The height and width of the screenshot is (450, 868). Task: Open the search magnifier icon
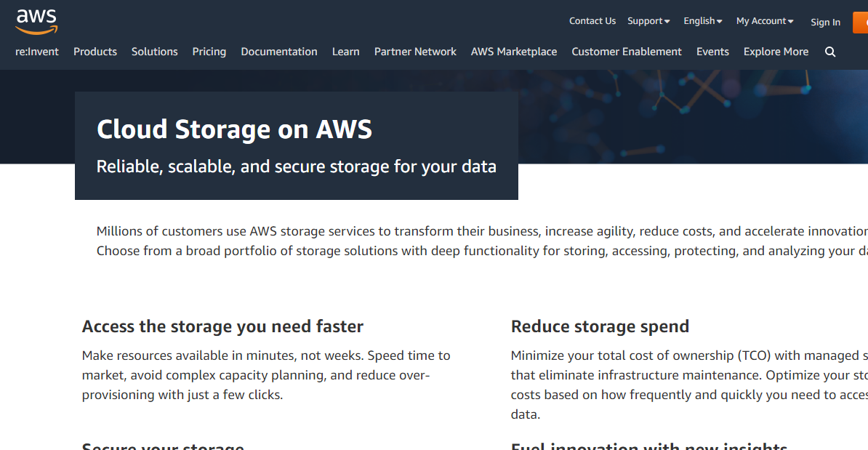(830, 52)
